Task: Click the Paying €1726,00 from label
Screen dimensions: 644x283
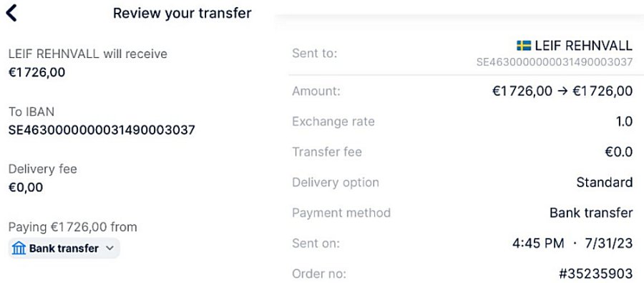Action: click(73, 227)
